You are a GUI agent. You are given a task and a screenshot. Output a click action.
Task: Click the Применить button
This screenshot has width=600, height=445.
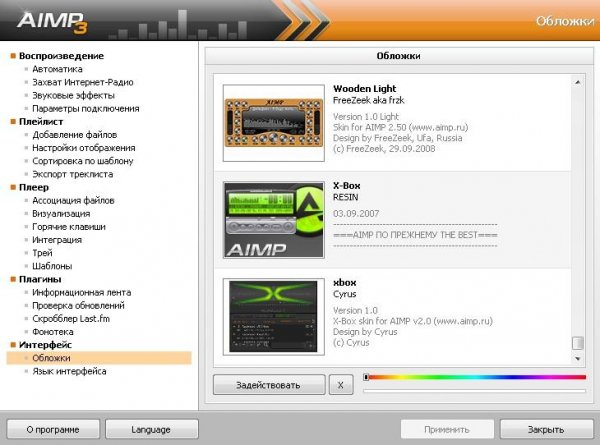(x=447, y=430)
